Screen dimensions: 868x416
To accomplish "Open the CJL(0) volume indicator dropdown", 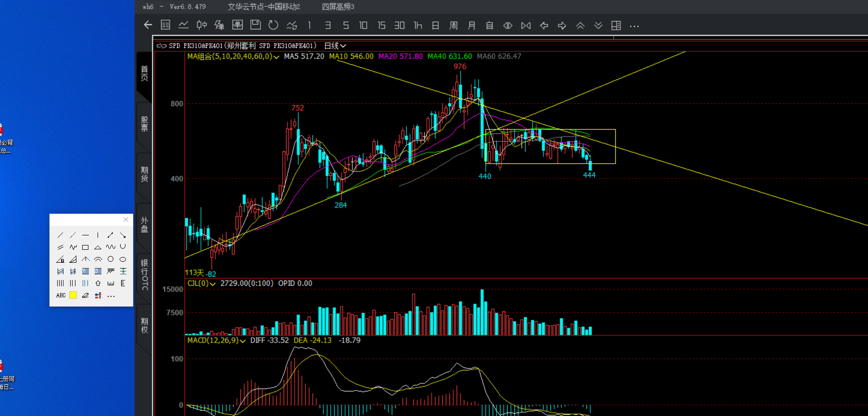I will tap(212, 284).
